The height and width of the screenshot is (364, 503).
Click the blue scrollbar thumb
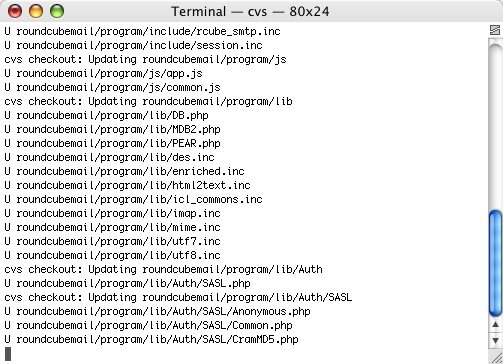[495, 263]
